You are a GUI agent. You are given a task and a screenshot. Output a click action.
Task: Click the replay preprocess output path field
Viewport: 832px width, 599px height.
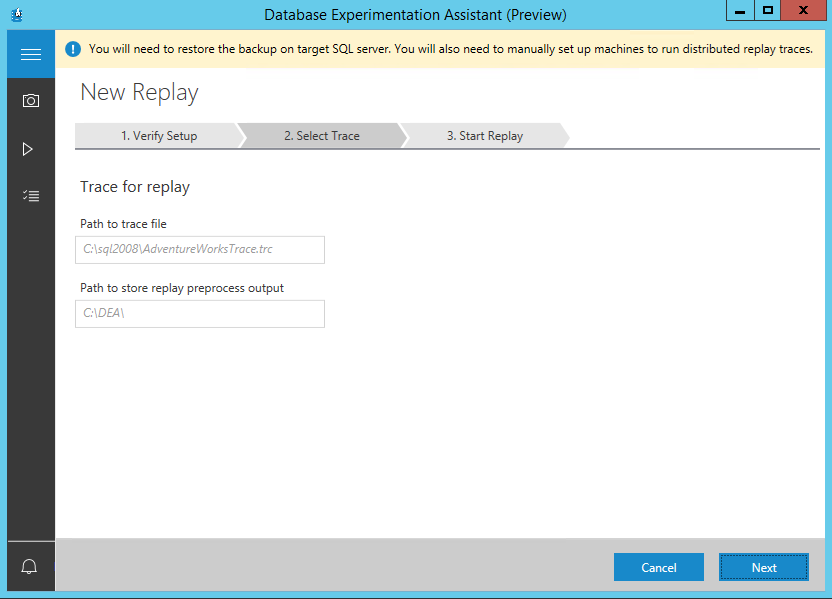tap(200, 314)
